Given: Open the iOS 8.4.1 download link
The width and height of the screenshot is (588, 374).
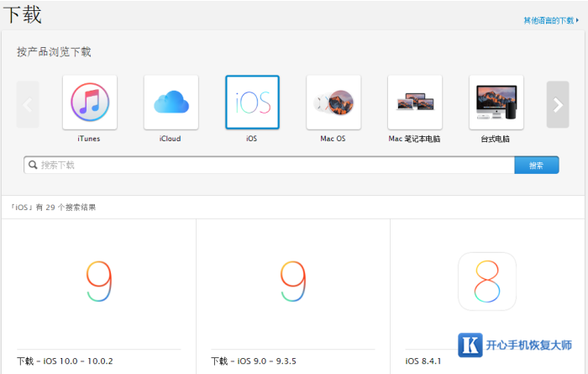Looking at the screenshot, I should (x=423, y=361).
